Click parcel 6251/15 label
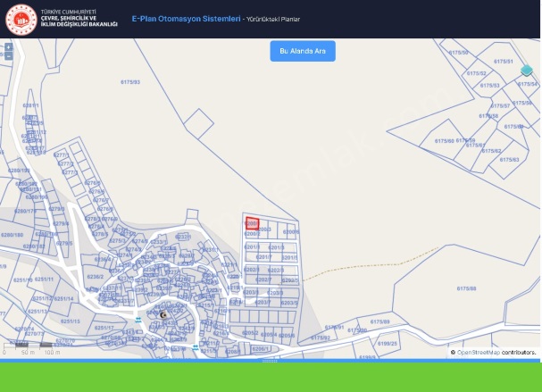Viewport: 542px width, 392px height. (70, 321)
